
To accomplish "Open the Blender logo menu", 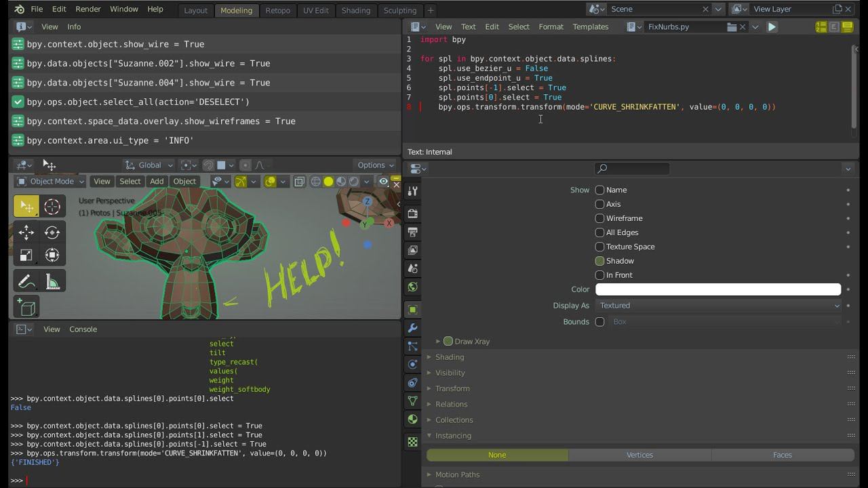I will coord(19,9).
